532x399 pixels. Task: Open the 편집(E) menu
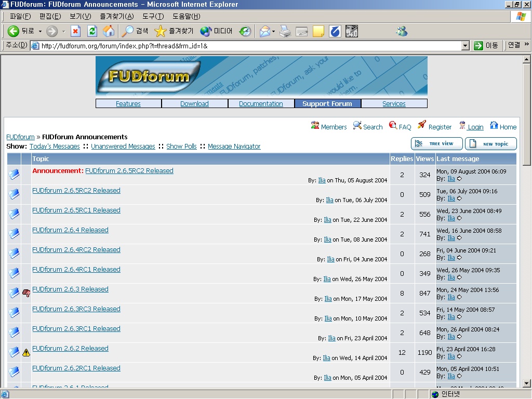(50, 16)
